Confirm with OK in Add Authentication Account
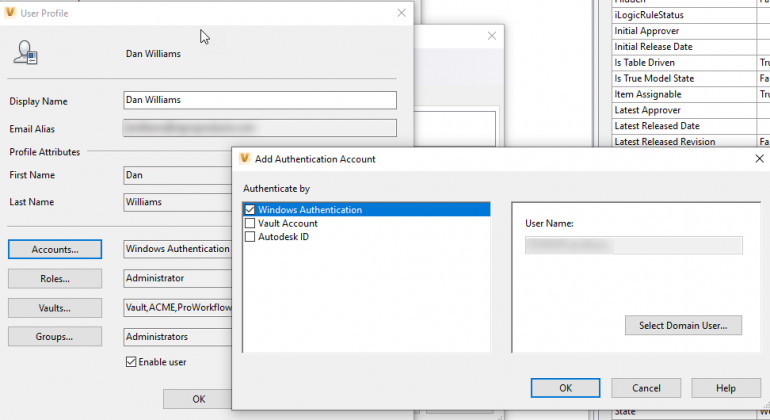The width and height of the screenshot is (770, 420). (x=565, y=388)
